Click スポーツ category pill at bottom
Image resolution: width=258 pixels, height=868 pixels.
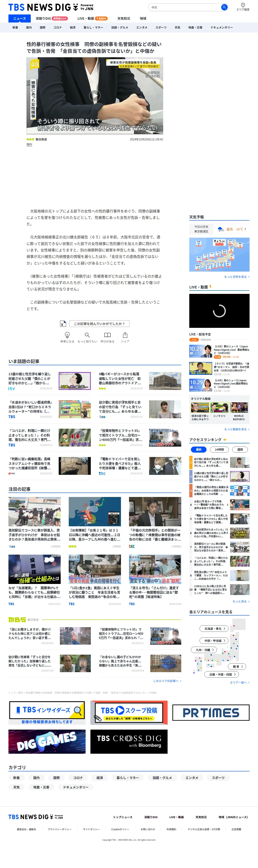pos(218,778)
